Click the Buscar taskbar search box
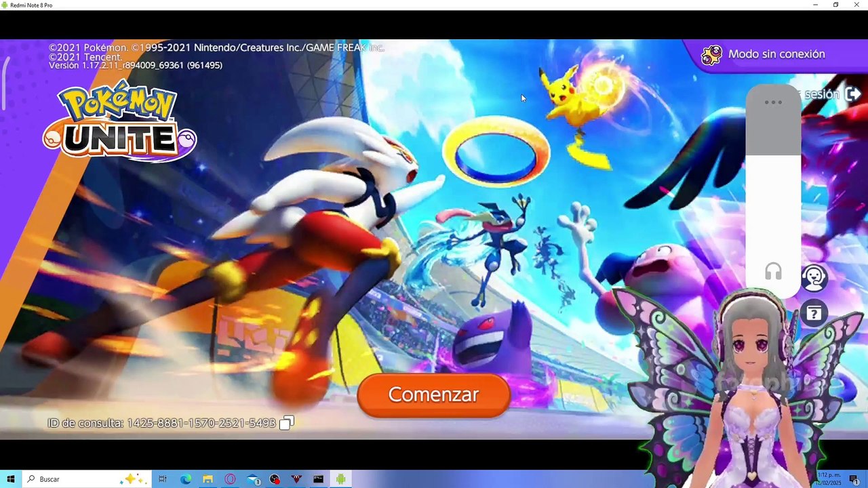 coord(87,479)
